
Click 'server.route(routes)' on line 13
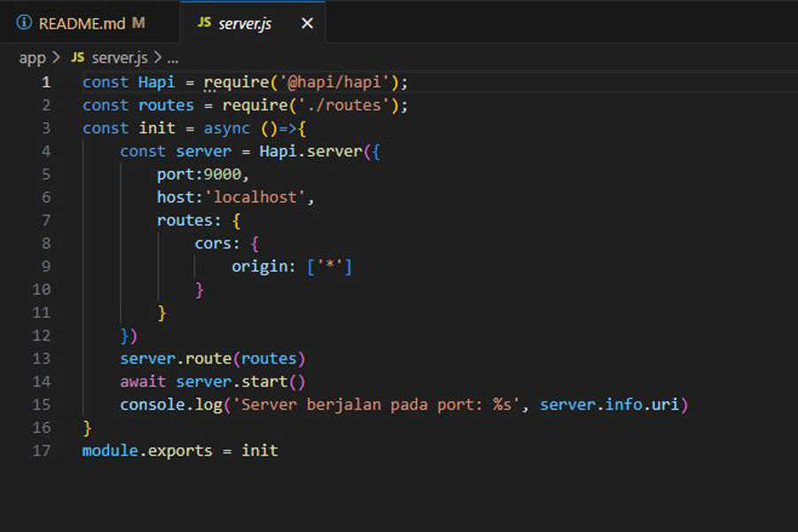coord(212,358)
